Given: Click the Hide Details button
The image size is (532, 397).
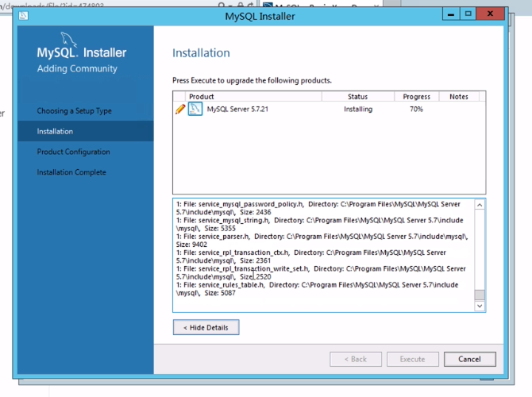Looking at the screenshot, I should 206,327.
